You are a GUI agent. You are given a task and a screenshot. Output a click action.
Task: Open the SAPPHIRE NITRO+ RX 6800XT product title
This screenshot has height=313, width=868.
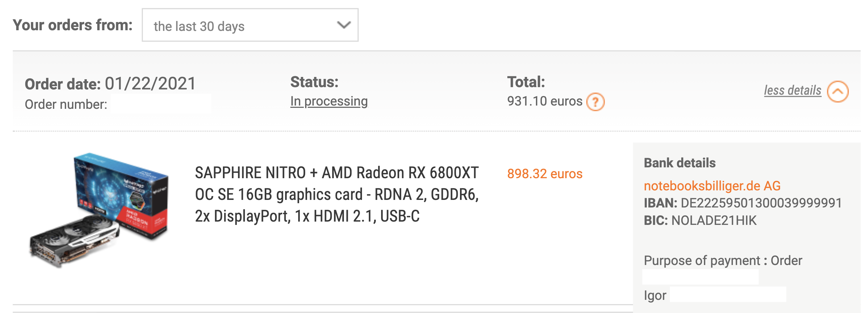pos(337,194)
